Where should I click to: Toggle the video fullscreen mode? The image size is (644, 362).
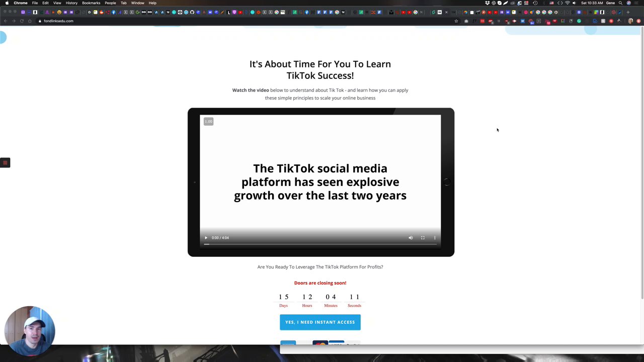coord(423,238)
